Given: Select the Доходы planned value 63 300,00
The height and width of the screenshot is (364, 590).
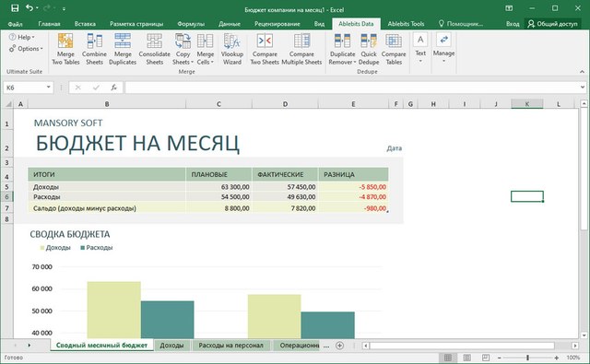Looking at the screenshot, I should [218, 187].
